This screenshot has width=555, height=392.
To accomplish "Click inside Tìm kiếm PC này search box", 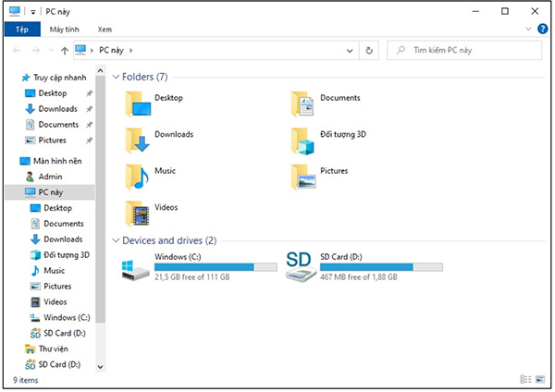I will tap(464, 50).
